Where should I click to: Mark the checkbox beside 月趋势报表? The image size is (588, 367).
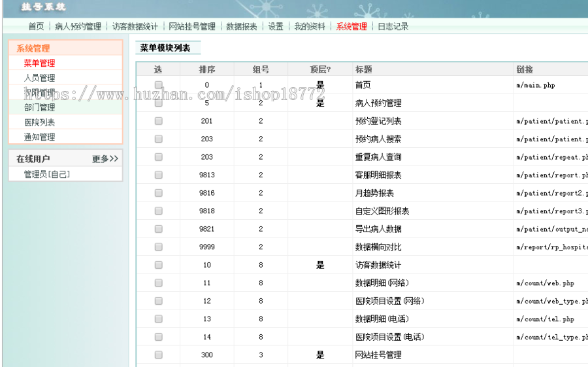(x=159, y=193)
